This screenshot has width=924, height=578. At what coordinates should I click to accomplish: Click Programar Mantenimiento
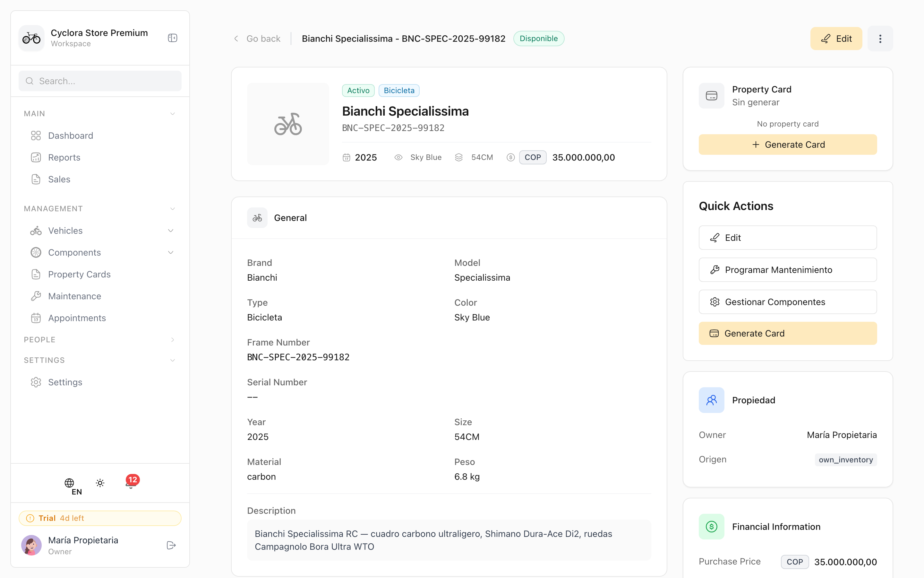click(x=788, y=270)
